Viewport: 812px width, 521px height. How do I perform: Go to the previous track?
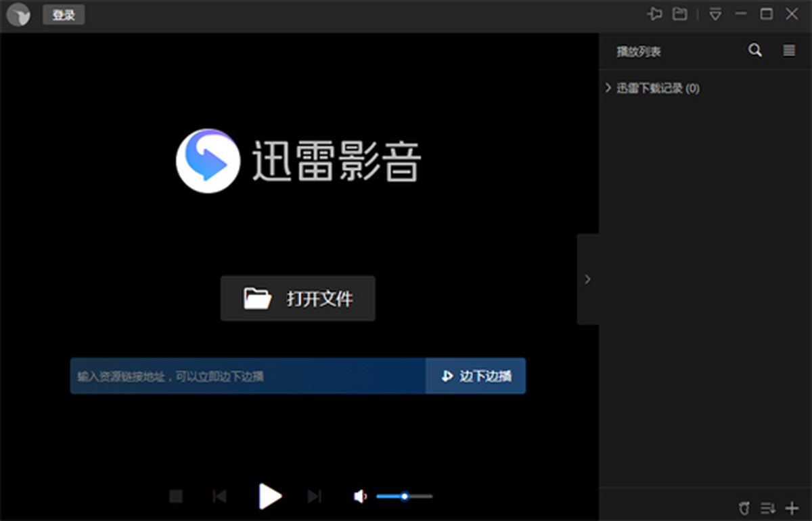tap(219, 497)
